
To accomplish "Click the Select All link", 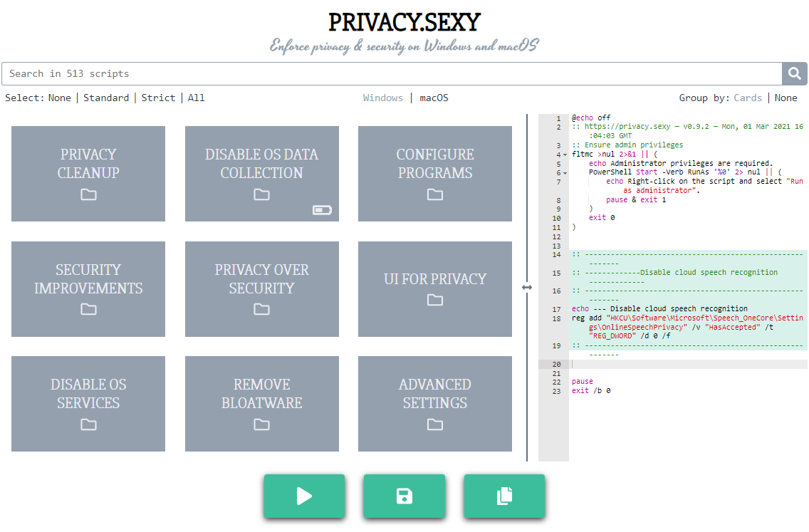I will [196, 98].
